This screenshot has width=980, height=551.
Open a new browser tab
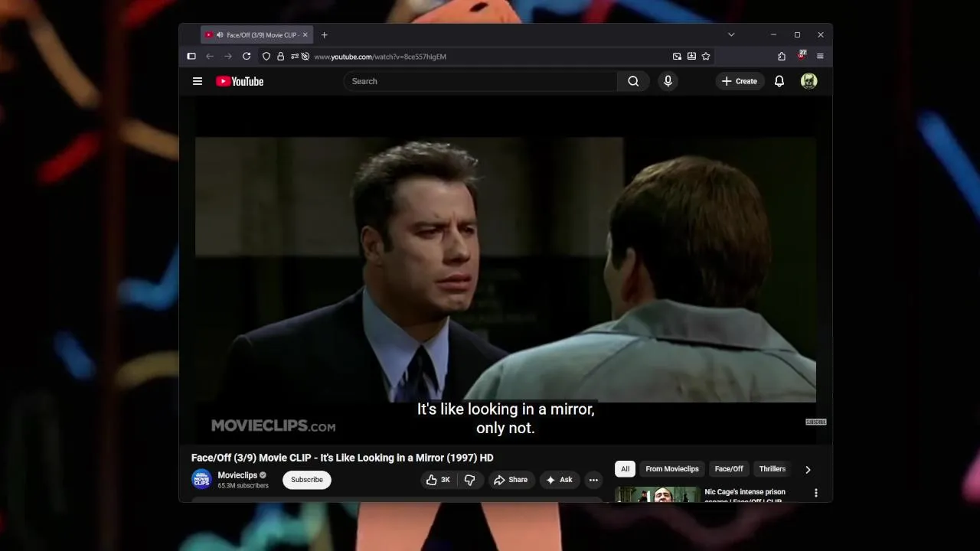324,35
